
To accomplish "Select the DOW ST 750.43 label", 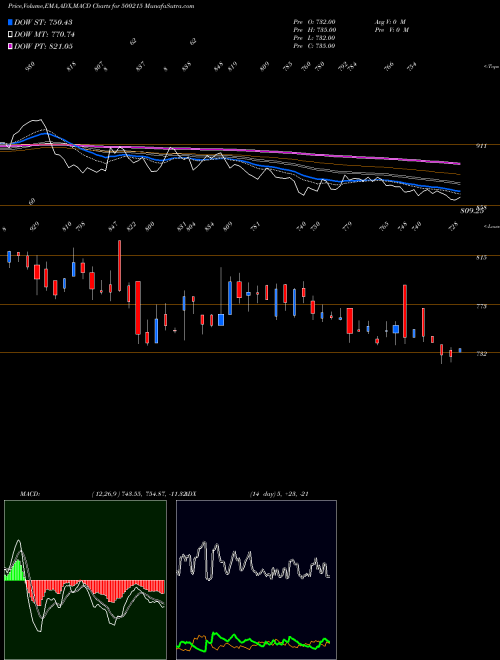I will [x=43, y=22].
